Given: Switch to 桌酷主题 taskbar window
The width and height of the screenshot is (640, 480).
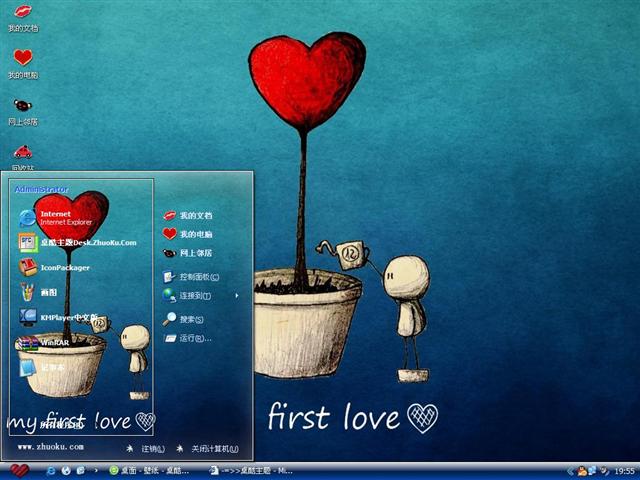Looking at the screenshot, I should 251,471.
